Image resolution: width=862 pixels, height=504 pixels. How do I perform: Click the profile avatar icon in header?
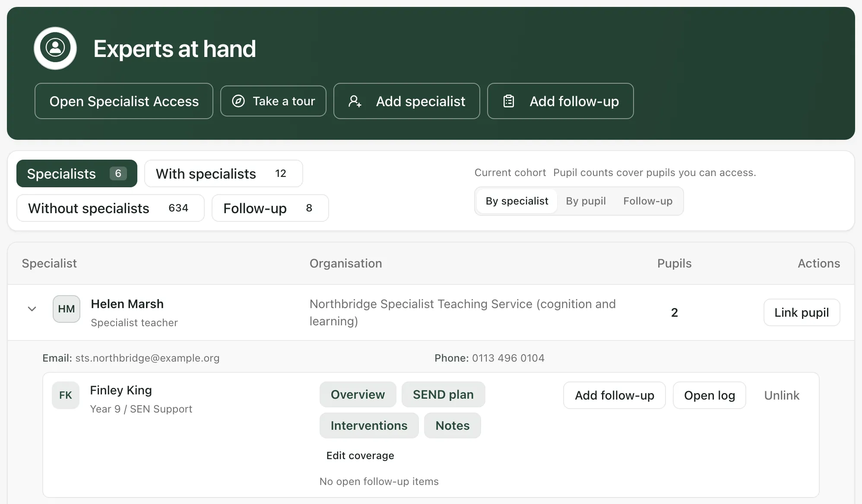(x=55, y=48)
